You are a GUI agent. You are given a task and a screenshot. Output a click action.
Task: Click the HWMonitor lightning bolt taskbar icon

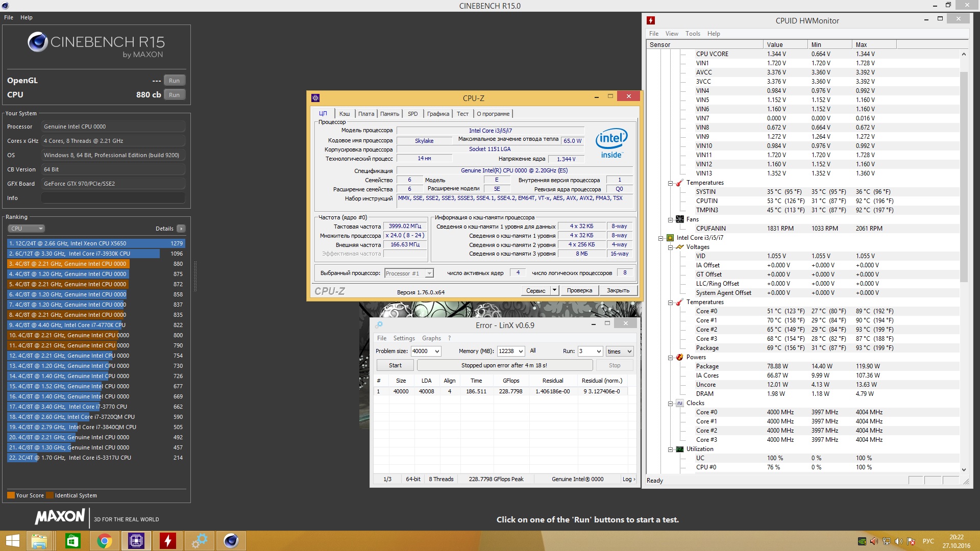[x=167, y=541]
